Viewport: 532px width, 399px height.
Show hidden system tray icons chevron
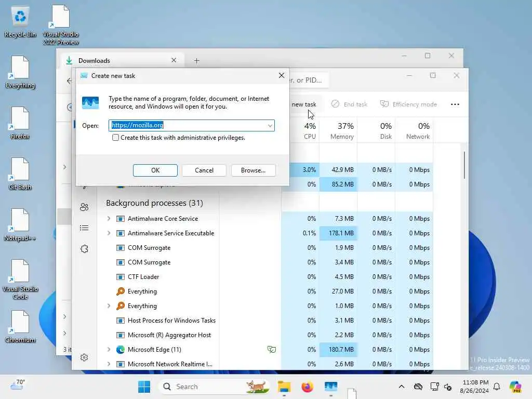click(x=402, y=387)
